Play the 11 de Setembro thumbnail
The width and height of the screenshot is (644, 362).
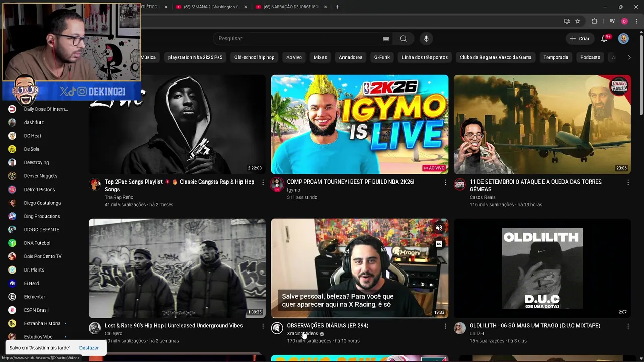click(x=542, y=124)
